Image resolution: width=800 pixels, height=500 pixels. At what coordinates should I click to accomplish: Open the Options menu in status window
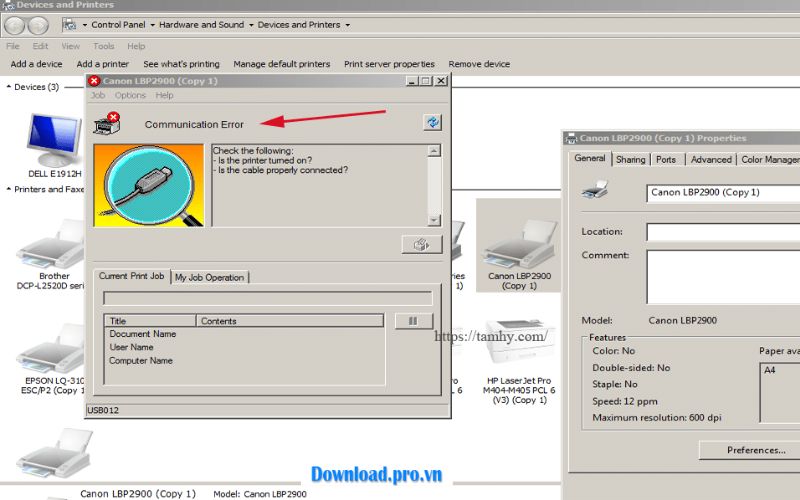[x=130, y=96]
